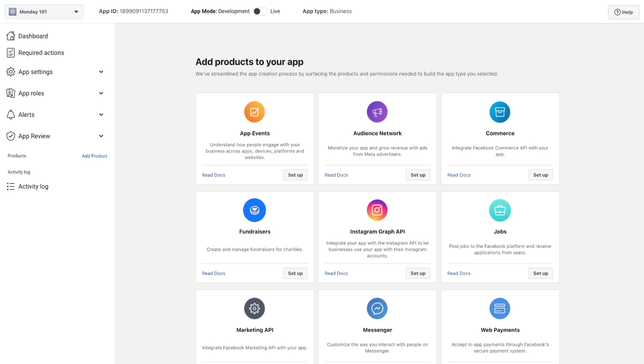Open the Activity log from the sidebar
This screenshot has width=644, height=364.
33,186
